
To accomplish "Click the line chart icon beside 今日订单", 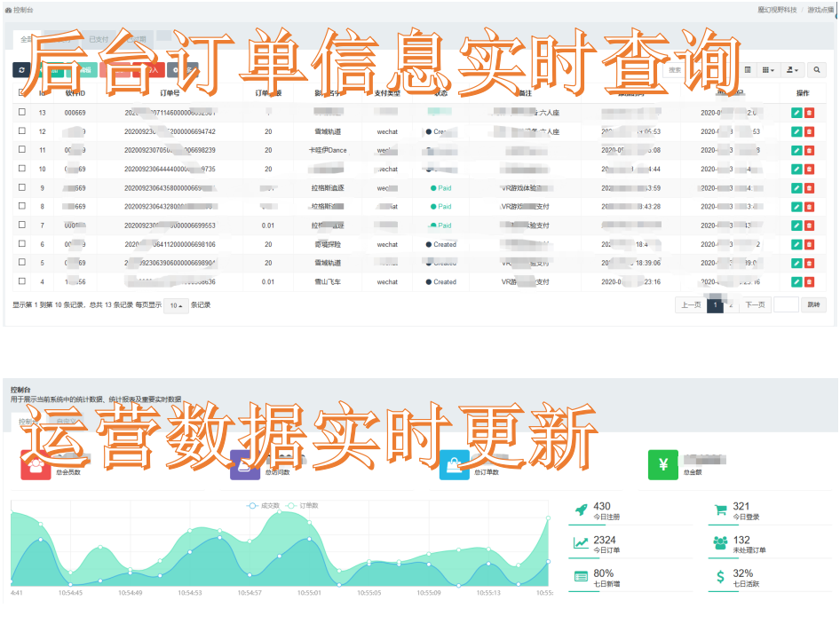I will (581, 543).
